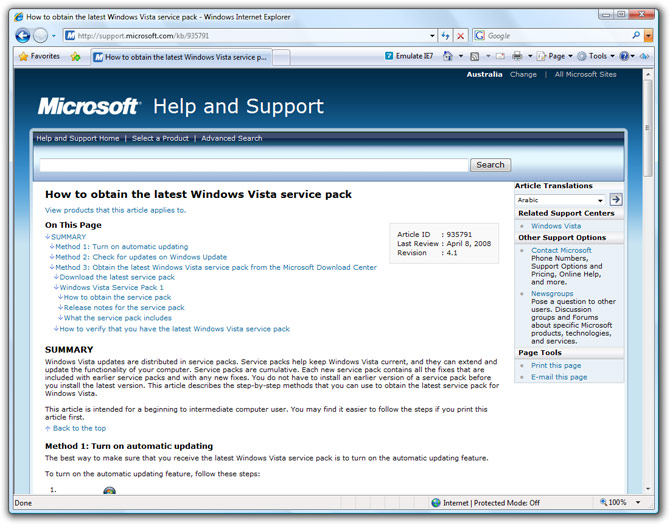Click the red Stop loading icon

[x=460, y=36]
